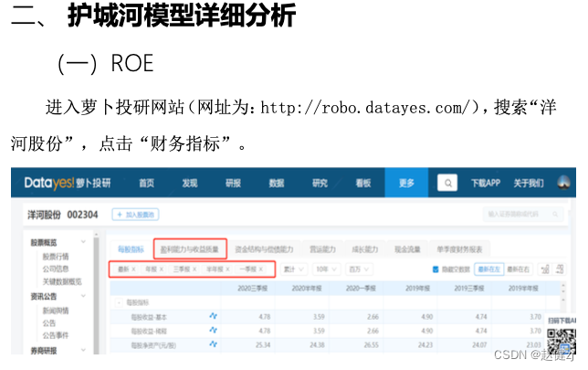Open 股票行情 in the sidebar
This screenshot has width=588, height=370.
click(x=56, y=257)
